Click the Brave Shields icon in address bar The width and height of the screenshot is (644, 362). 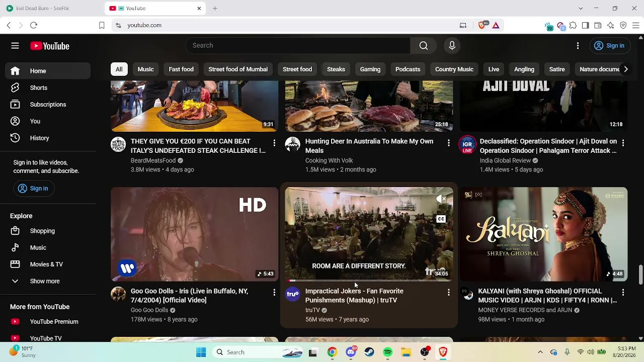482,25
